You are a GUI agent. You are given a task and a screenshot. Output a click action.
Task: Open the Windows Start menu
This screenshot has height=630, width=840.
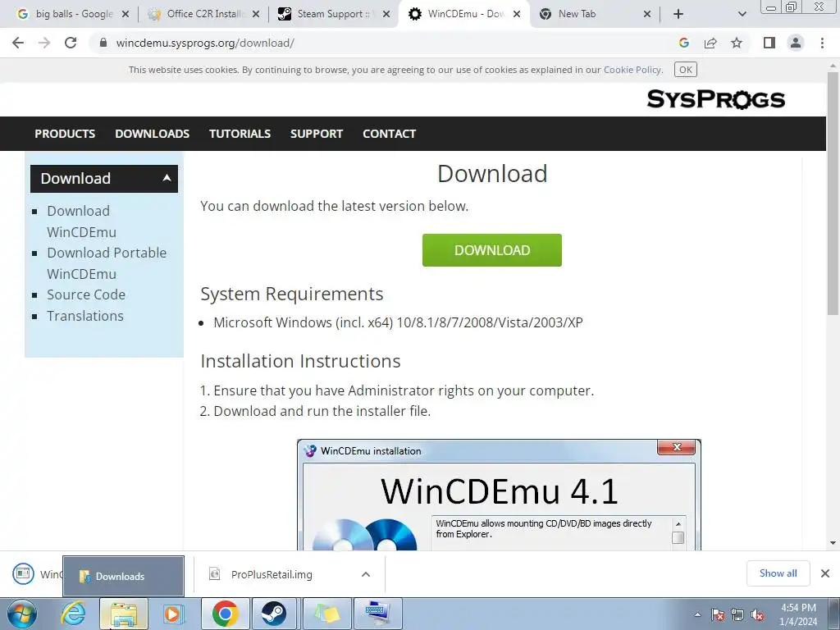pos(22,614)
